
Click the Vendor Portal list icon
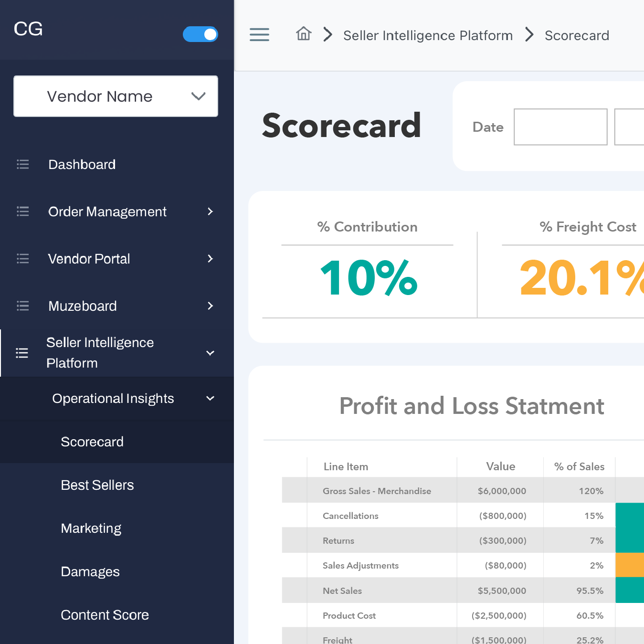(x=22, y=259)
